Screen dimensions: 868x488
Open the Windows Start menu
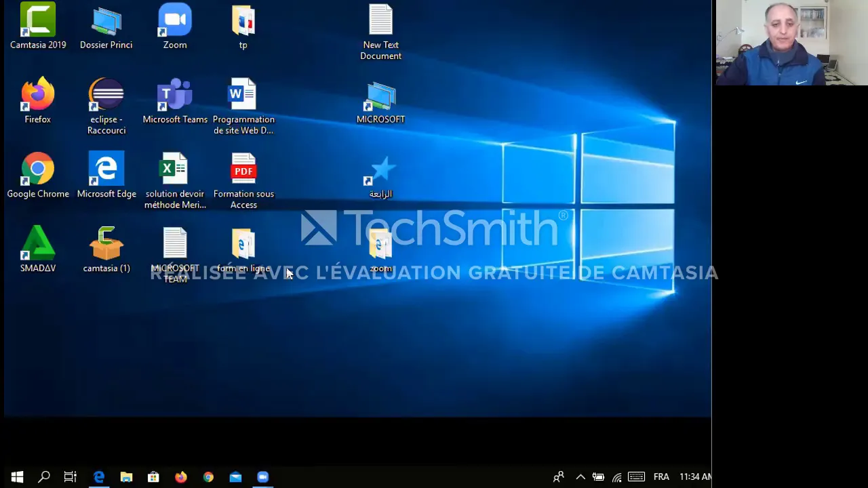click(17, 477)
